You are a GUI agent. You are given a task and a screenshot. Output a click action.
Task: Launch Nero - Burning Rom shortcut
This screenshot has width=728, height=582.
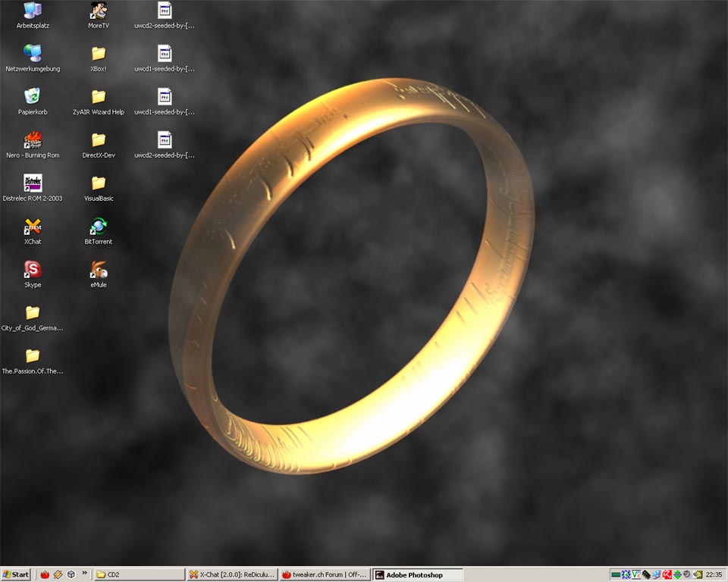click(33, 139)
